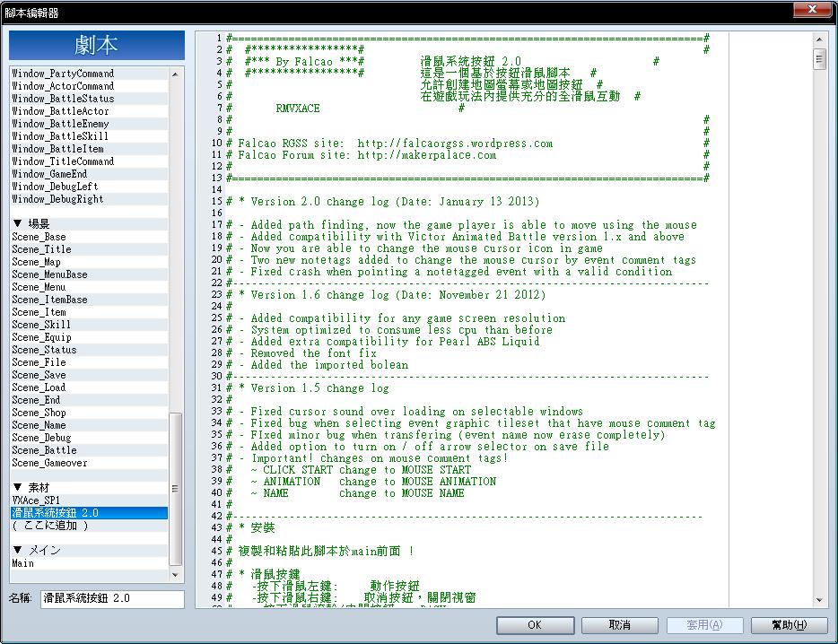Click script list scroll up arrow

pyautogui.click(x=175, y=74)
